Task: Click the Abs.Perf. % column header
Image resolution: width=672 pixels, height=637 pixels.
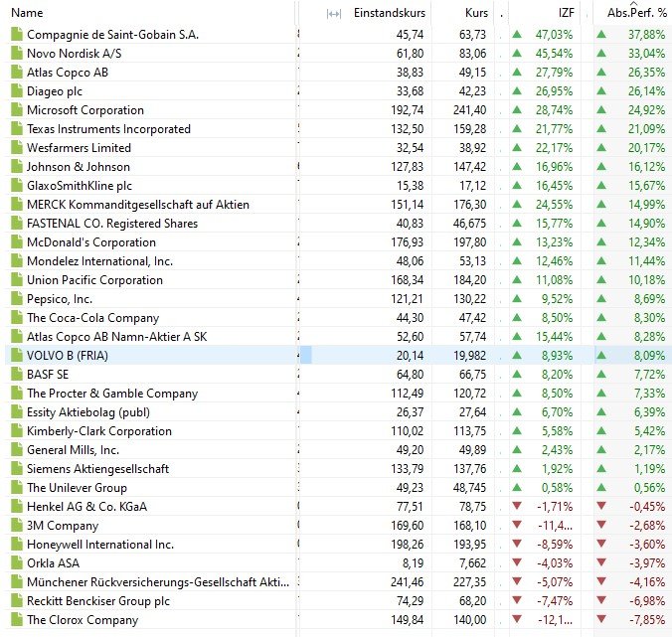Action: 636,13
